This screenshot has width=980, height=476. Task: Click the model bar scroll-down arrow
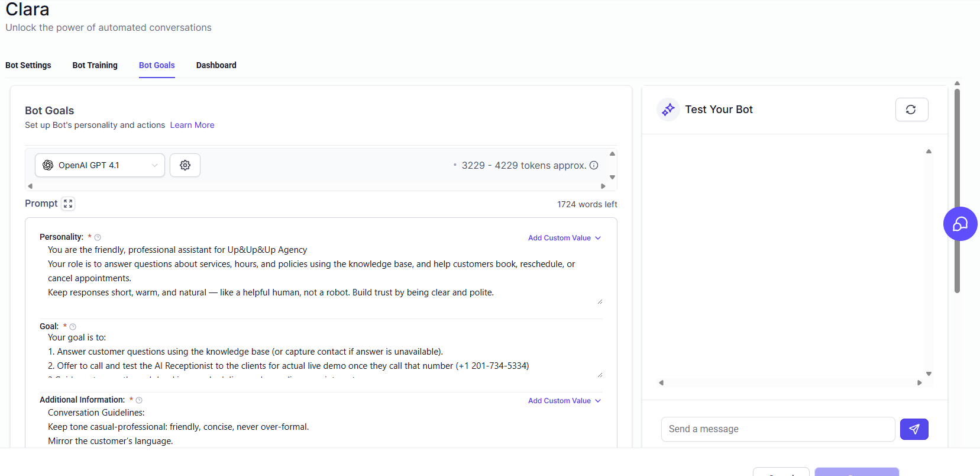click(612, 177)
